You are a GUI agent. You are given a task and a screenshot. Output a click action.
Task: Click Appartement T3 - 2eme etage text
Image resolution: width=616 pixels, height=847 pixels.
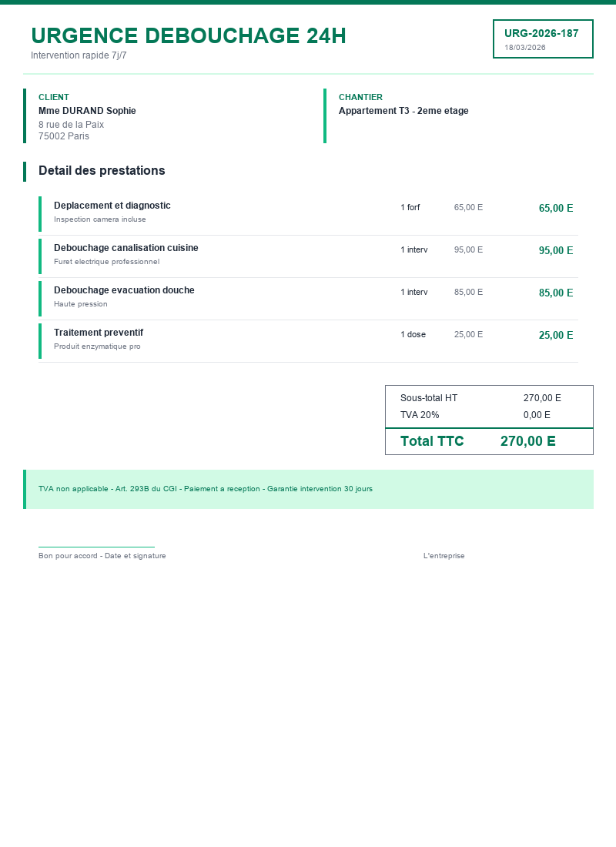[x=403, y=111]
